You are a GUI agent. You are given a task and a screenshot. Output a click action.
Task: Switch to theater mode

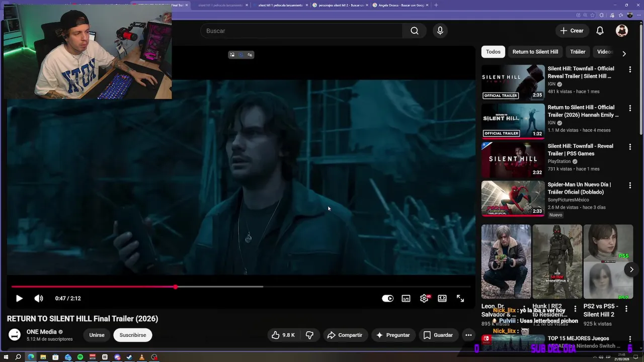pyautogui.click(x=442, y=298)
